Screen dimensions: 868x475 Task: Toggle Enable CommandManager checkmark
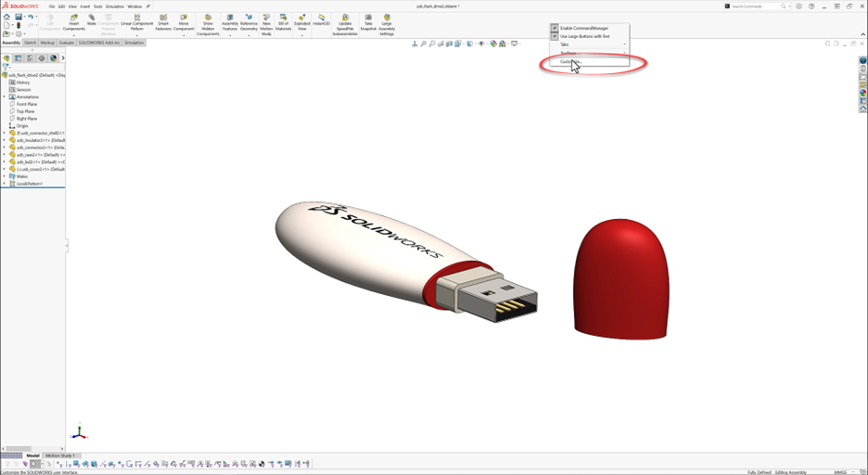pos(555,28)
